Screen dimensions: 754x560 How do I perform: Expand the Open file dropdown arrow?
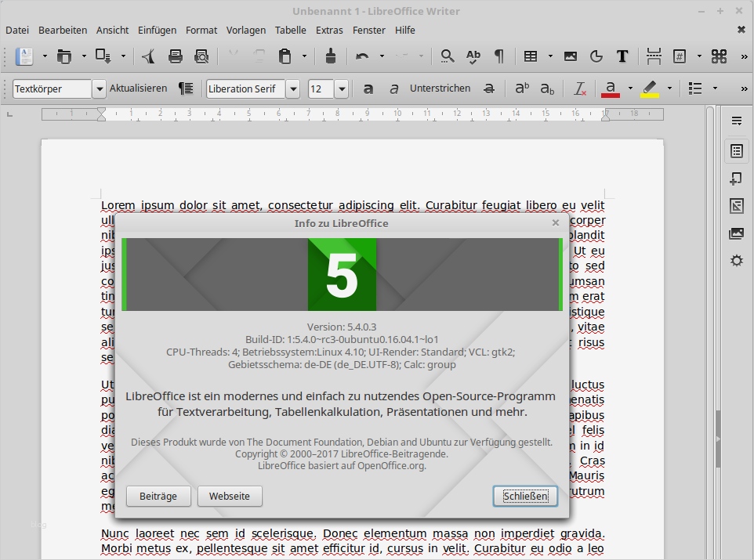point(84,56)
